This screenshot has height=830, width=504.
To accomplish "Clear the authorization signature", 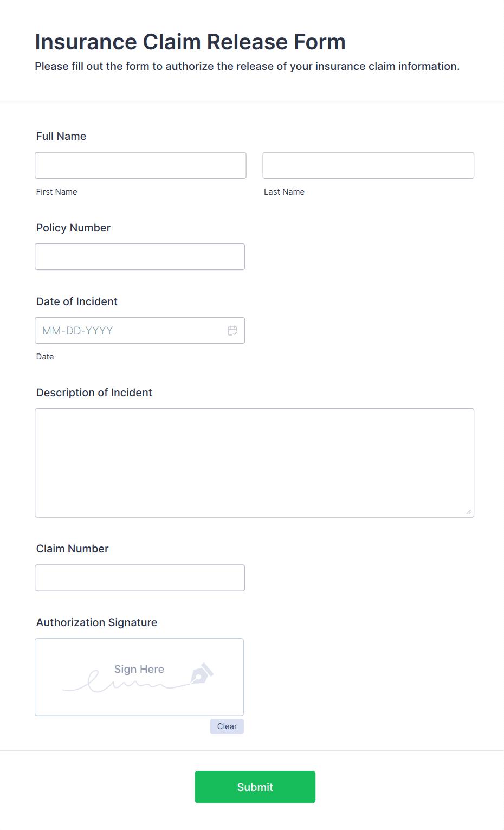I will coord(227,726).
